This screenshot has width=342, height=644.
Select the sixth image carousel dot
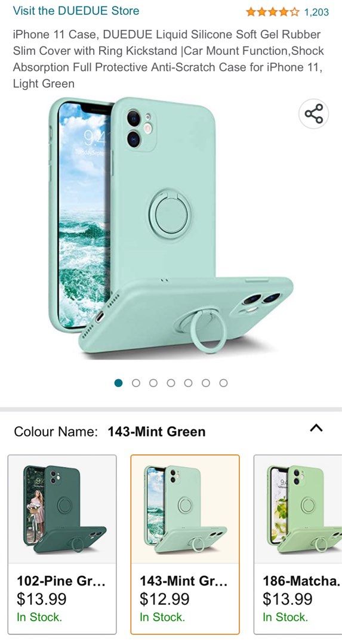point(206,383)
